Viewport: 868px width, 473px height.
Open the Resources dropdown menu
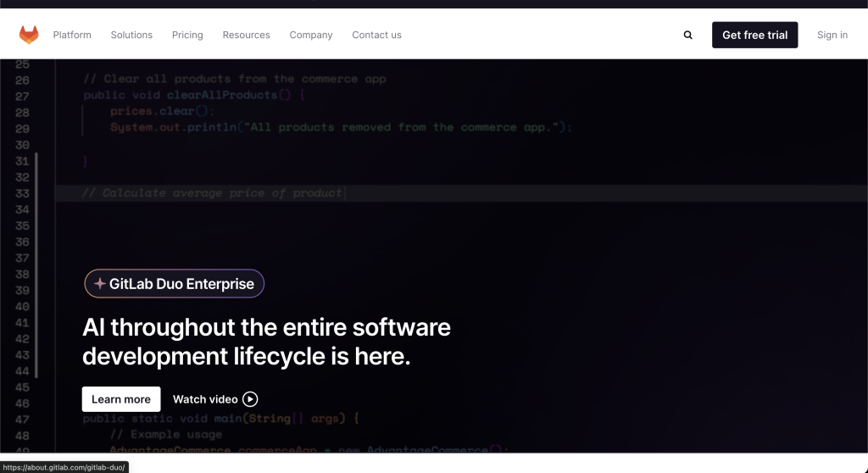[x=246, y=35]
